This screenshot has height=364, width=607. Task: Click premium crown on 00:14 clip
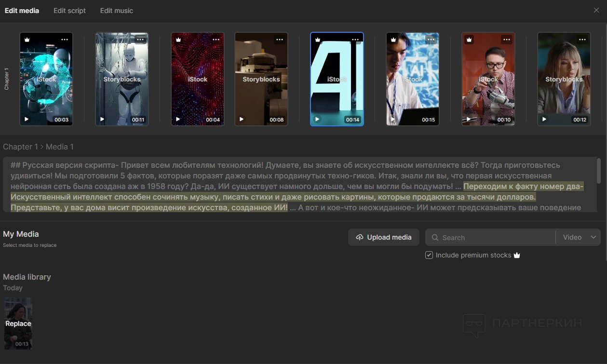tap(318, 40)
